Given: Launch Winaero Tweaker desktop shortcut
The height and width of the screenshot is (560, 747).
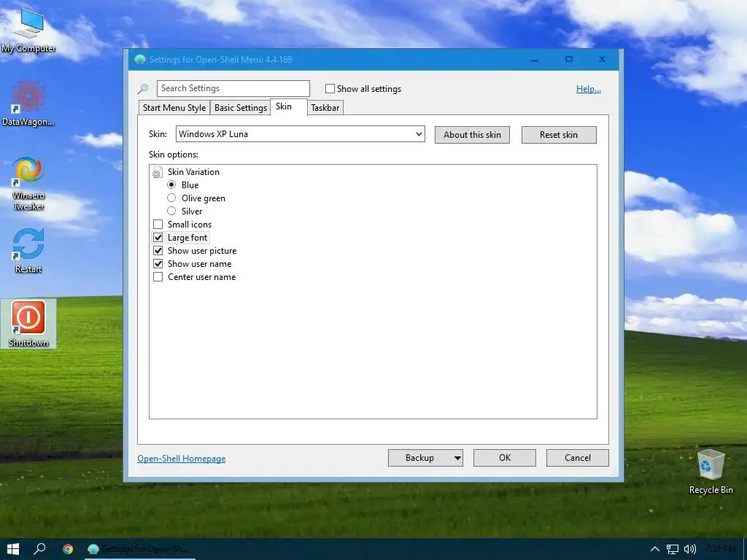Looking at the screenshot, I should click(x=28, y=183).
